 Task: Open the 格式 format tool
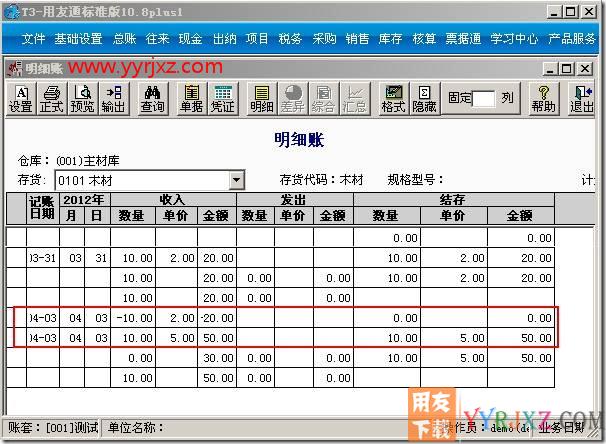click(393, 99)
